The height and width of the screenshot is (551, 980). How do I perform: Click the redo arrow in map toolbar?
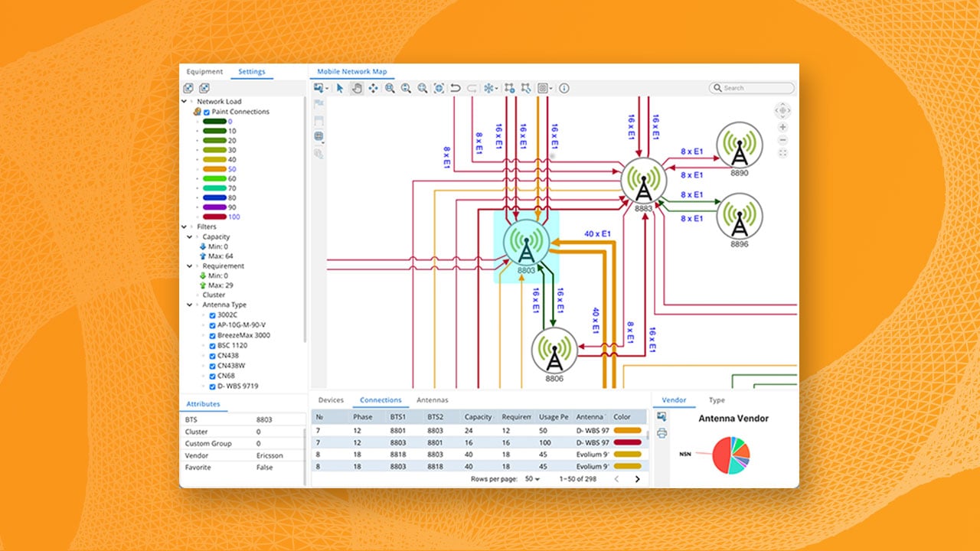472,88
